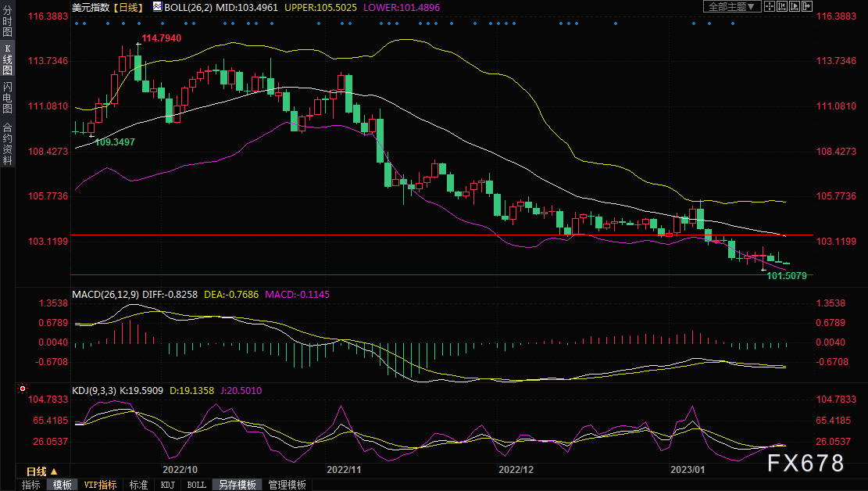
Task: Select the 指标 tab at bottom
Action: tap(31, 485)
